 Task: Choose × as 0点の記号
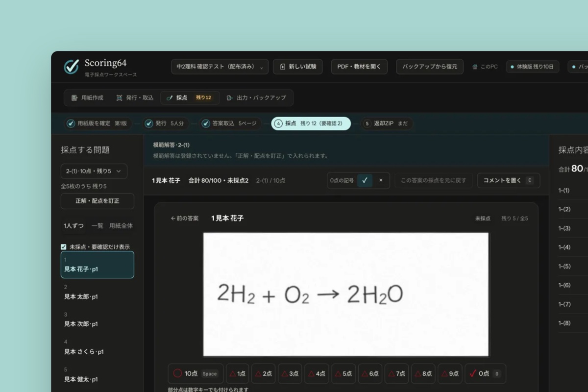381,180
